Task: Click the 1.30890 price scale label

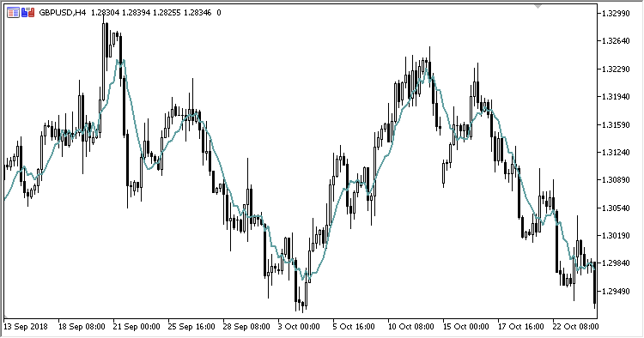Action: pyautogui.click(x=616, y=180)
